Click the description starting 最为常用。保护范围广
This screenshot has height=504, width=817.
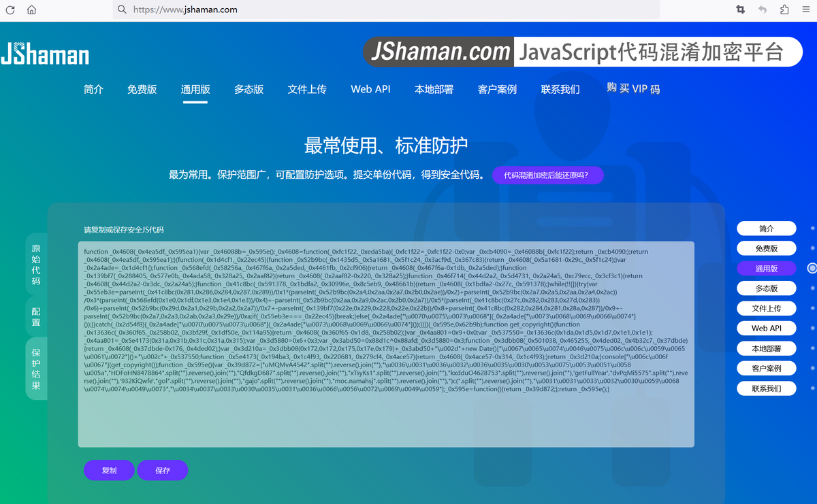coord(327,175)
